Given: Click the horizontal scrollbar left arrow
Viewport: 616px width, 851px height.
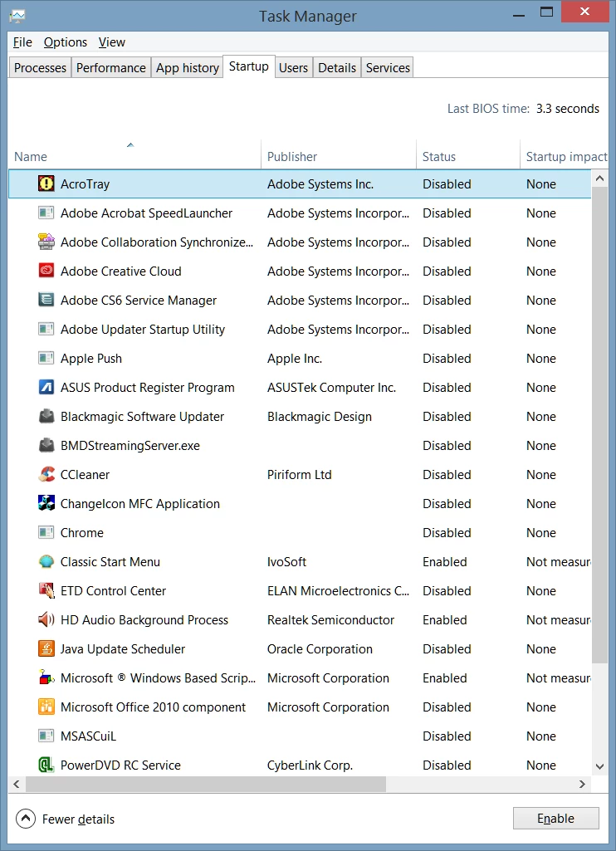Looking at the screenshot, I should click(17, 784).
